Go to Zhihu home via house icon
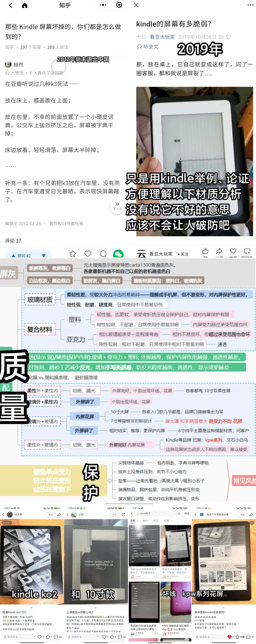The height and width of the screenshot is (644, 256). click(24, 5)
